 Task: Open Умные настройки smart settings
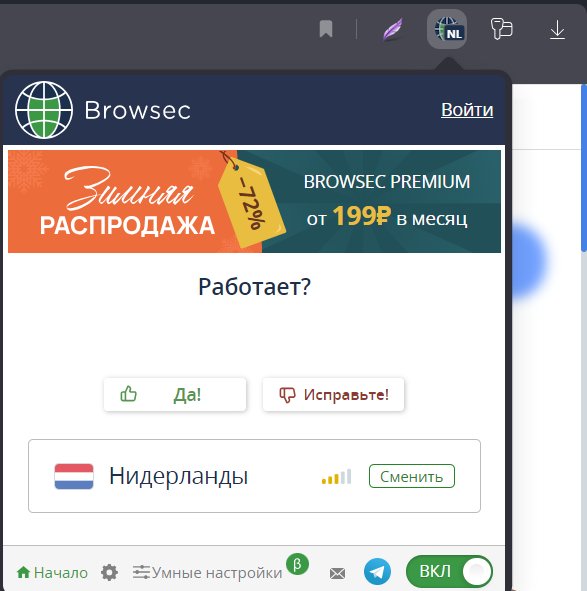click(207, 573)
